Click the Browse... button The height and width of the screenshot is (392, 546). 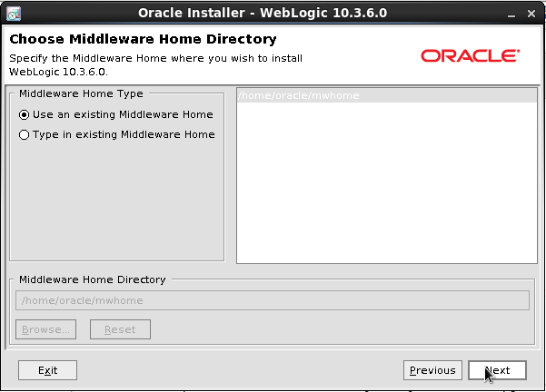click(46, 329)
